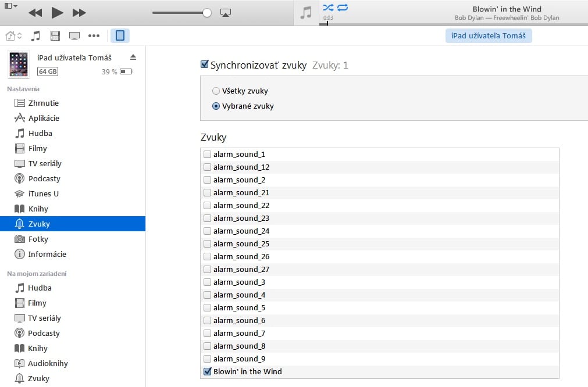The height and width of the screenshot is (387, 588).
Task: Open the AirPlay output icon
Action: coord(226,13)
